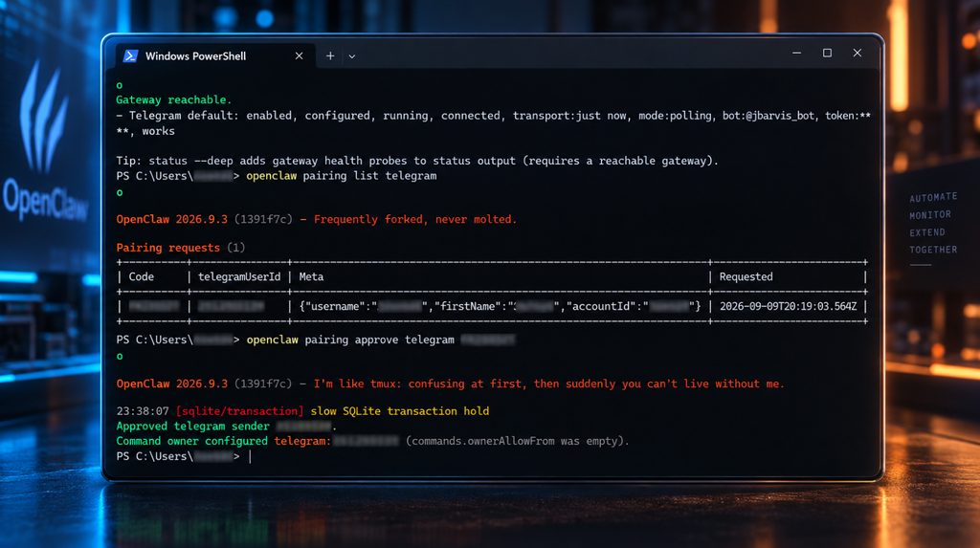Click 'Command owner configured' text
Screen dimensions: 980x548
click(191, 441)
